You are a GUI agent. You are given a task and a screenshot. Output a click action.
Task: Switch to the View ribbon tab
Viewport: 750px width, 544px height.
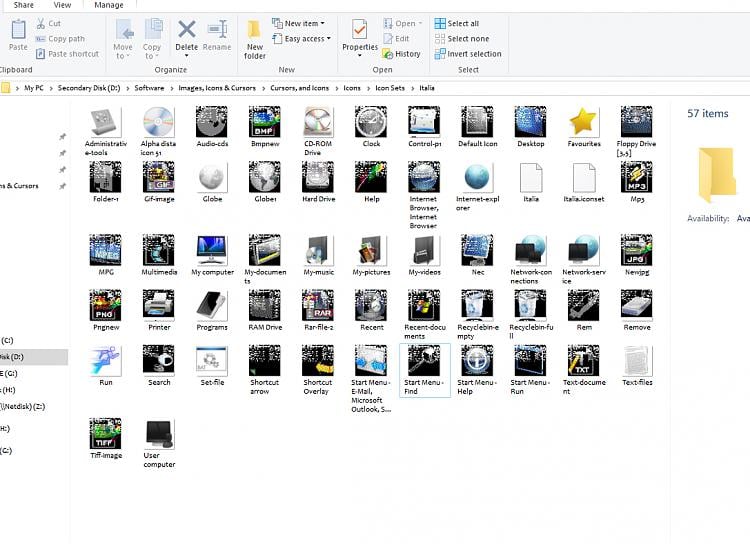(62, 5)
